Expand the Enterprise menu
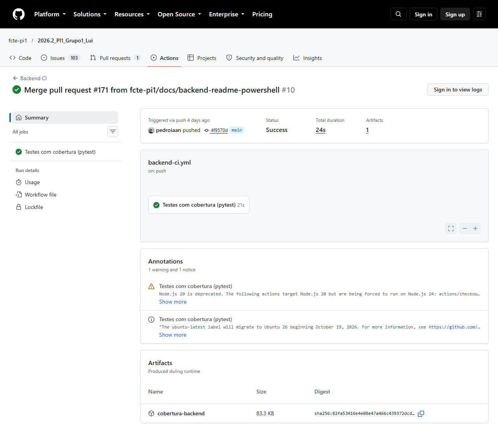 click(226, 14)
